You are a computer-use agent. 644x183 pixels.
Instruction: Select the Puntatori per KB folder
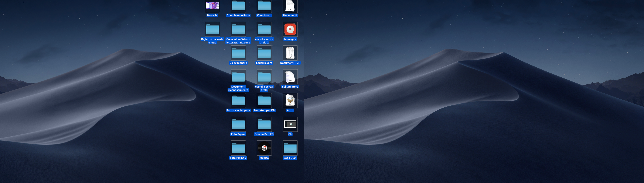[264, 100]
